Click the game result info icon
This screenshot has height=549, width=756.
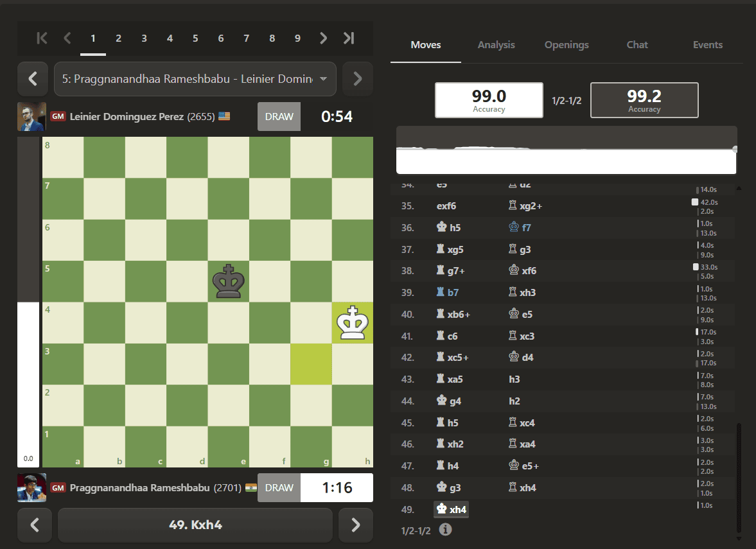click(x=446, y=530)
